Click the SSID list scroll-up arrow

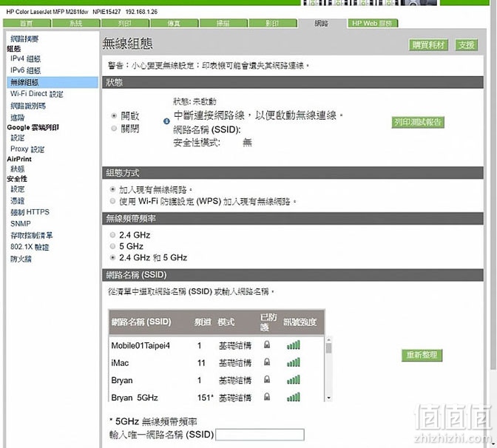328,339
